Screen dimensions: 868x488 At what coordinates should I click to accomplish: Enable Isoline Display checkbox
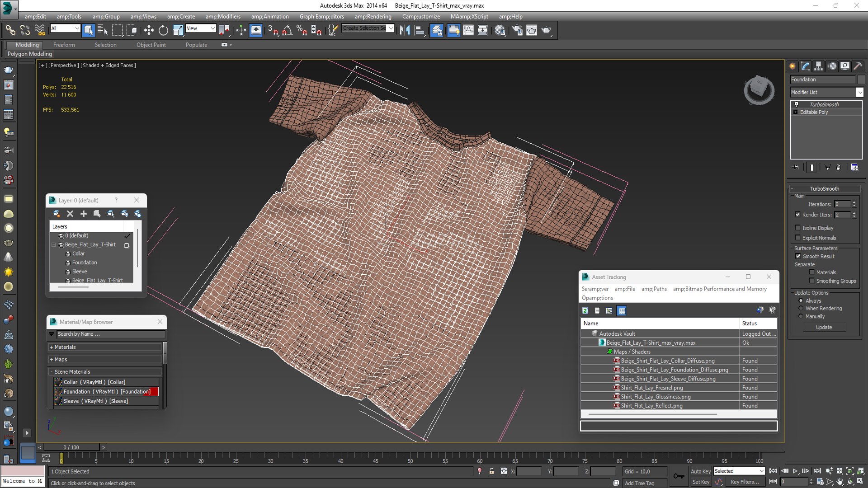tap(797, 228)
